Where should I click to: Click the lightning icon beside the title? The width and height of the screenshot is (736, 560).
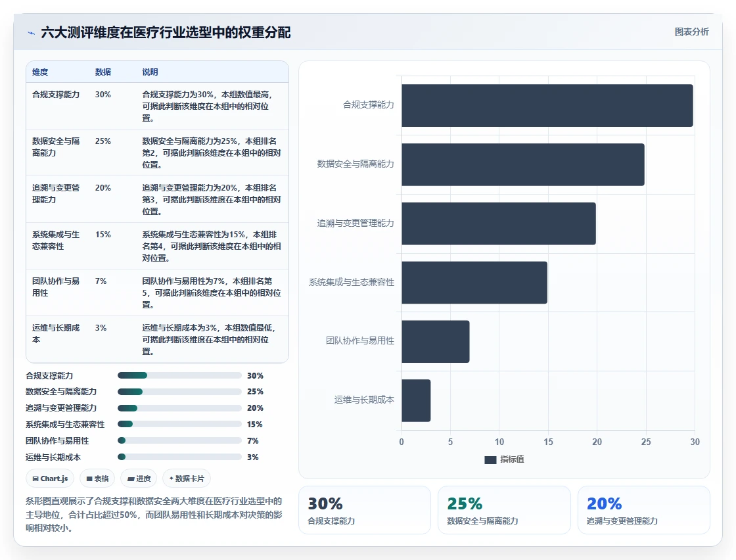tap(32, 33)
